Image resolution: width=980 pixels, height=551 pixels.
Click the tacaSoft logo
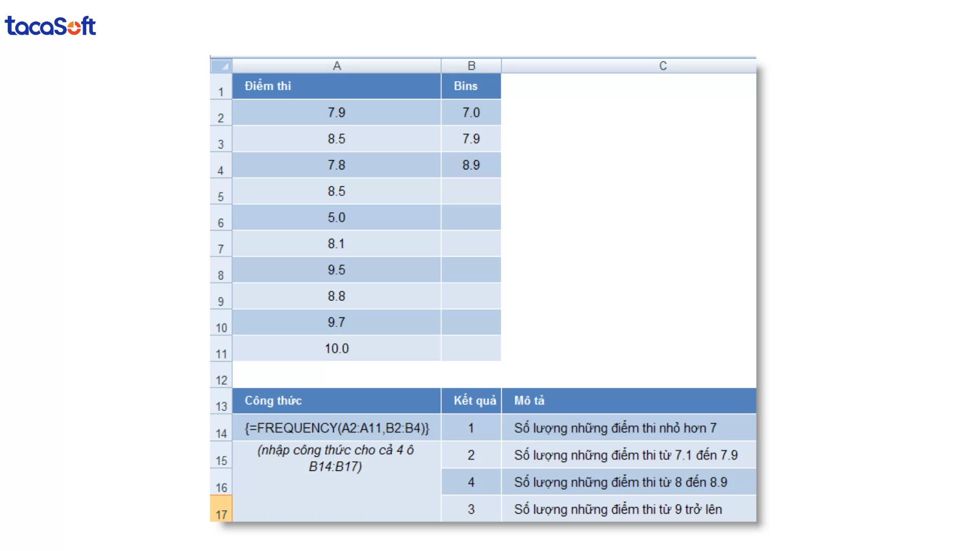pyautogui.click(x=50, y=26)
